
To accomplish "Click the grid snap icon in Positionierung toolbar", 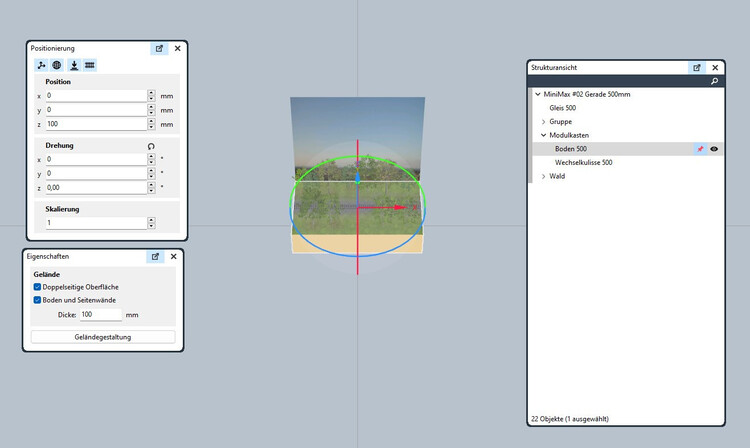I will tap(89, 65).
